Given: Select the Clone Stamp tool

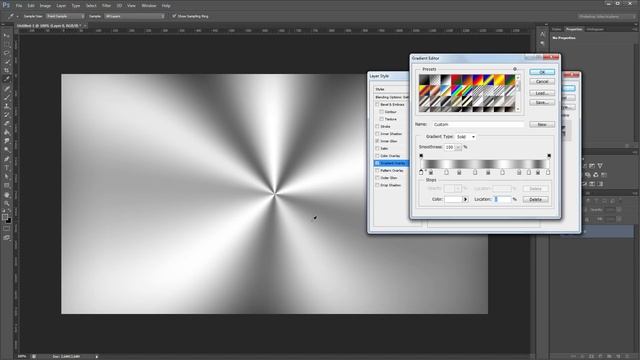Looking at the screenshot, I should click(x=7, y=106).
